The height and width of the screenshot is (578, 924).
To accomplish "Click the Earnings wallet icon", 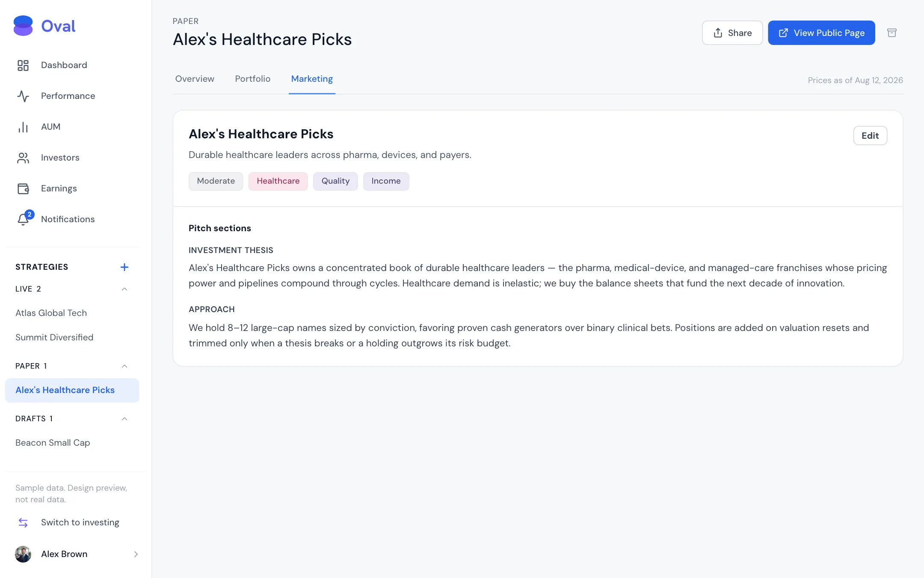I will click(x=23, y=188).
